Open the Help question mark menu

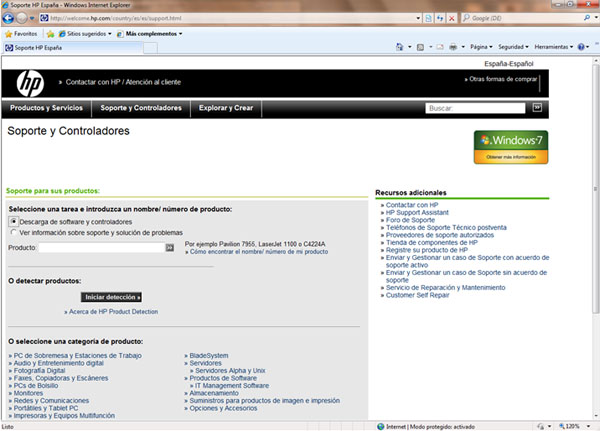(583, 47)
